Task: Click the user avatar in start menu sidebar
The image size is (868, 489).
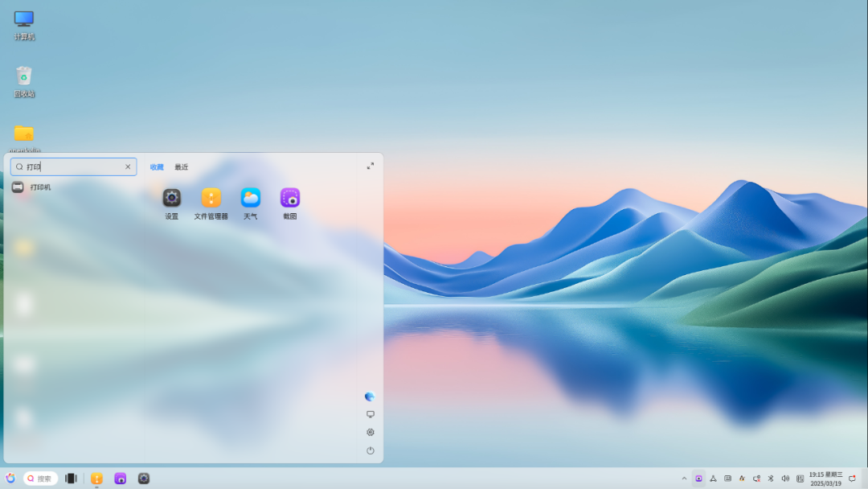Action: pyautogui.click(x=370, y=397)
